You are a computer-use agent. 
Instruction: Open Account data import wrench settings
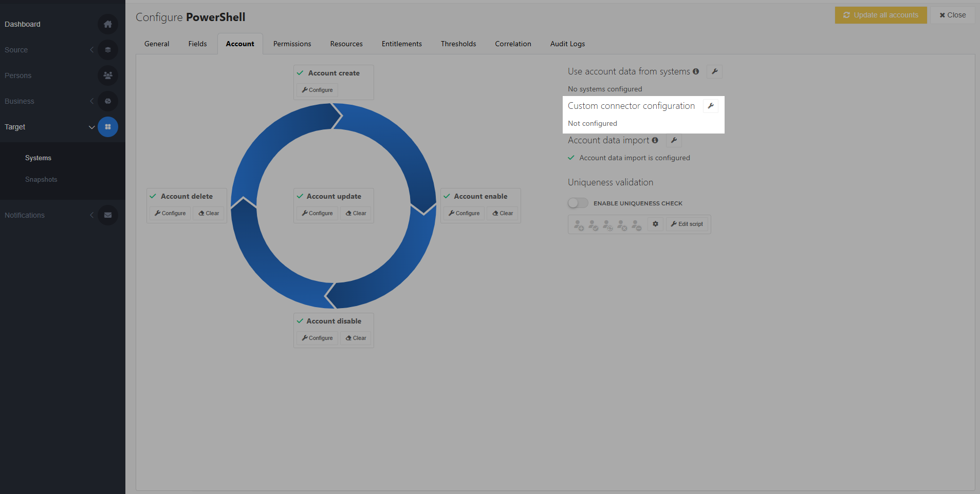click(674, 140)
